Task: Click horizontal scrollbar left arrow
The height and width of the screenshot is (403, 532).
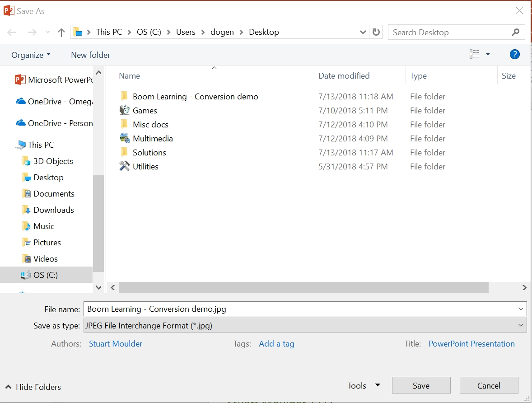Action: coord(113,287)
